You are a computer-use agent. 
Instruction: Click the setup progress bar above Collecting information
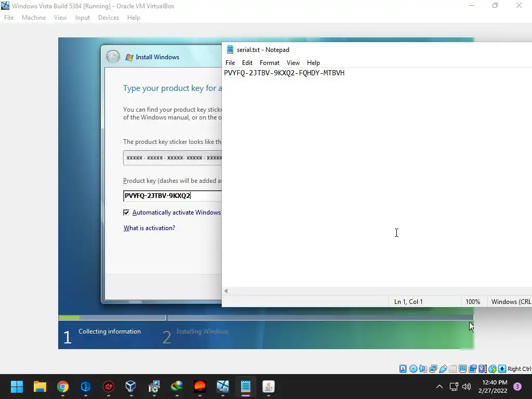click(112, 317)
